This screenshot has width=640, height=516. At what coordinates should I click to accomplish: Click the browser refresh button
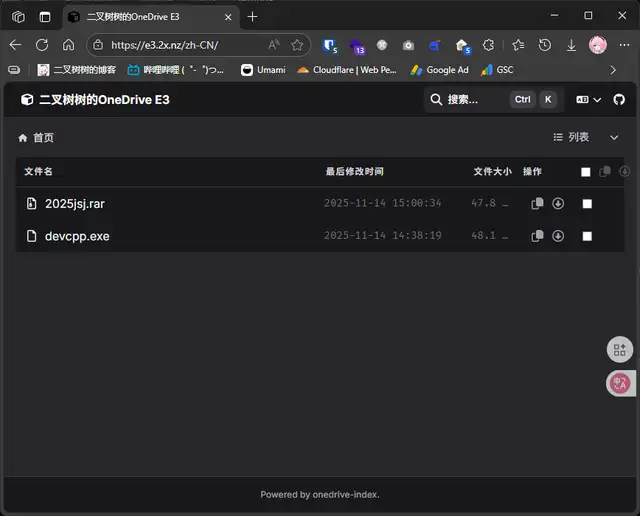[42, 45]
